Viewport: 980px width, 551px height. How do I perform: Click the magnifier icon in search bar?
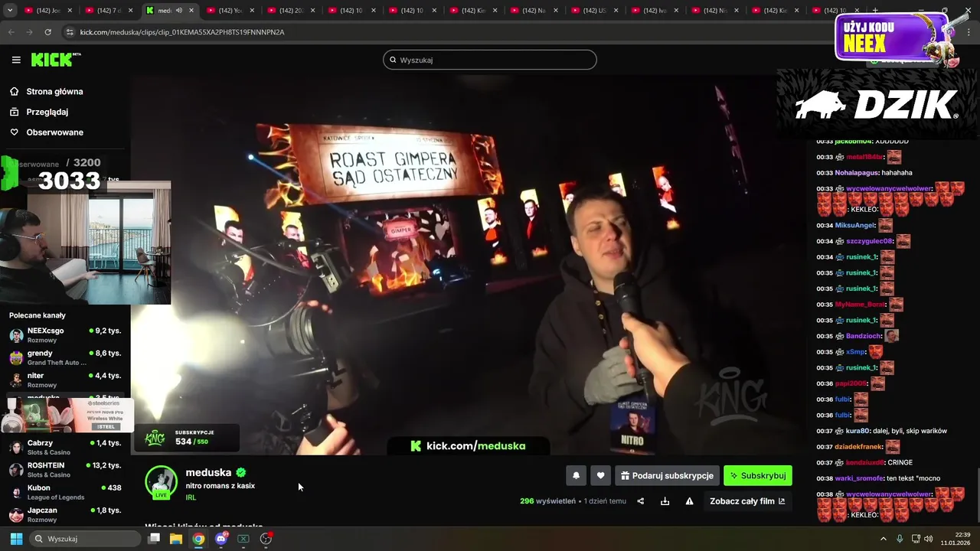(394, 60)
